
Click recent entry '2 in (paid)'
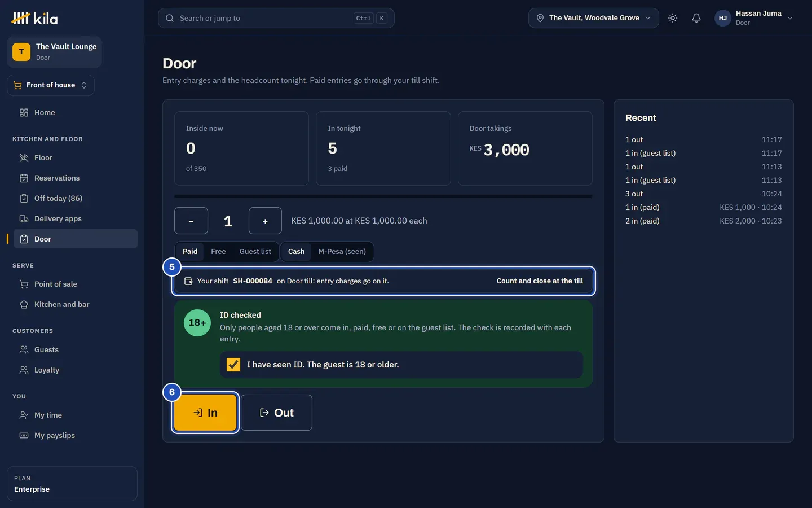pyautogui.click(x=703, y=221)
